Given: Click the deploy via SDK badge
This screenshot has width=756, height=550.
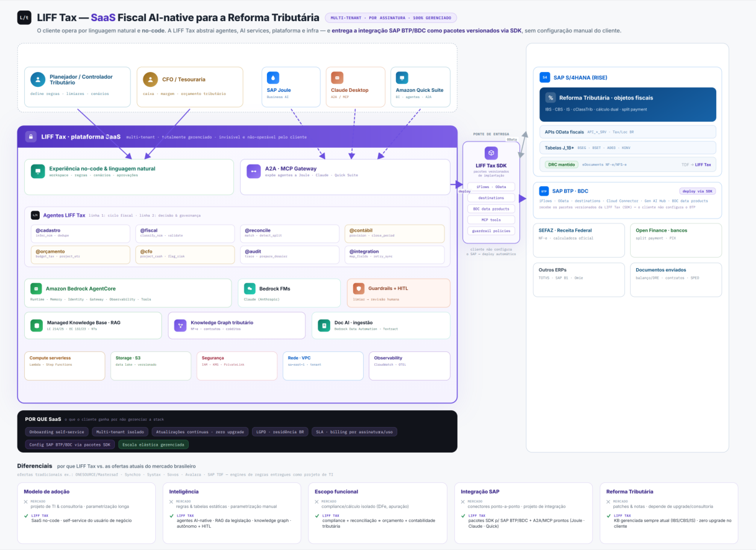Looking at the screenshot, I should coord(698,191).
